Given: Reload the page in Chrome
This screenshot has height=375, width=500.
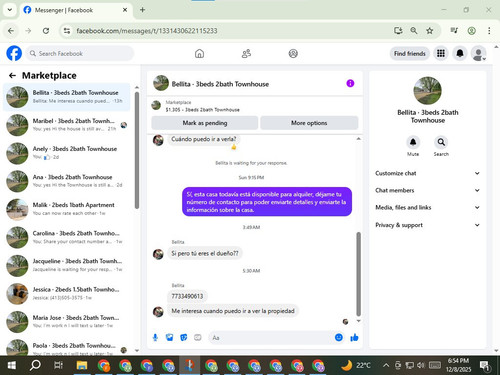Looking at the screenshot, I should pyautogui.click(x=46, y=31).
